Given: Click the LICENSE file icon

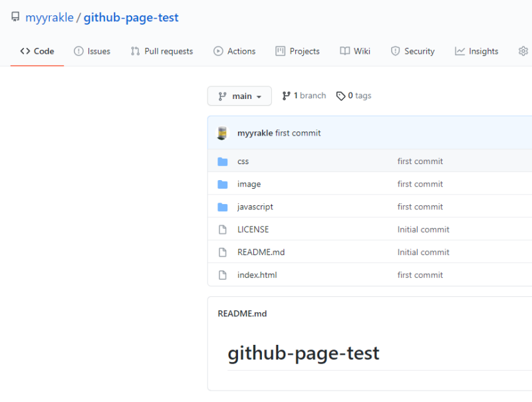Looking at the screenshot, I should tap(223, 229).
